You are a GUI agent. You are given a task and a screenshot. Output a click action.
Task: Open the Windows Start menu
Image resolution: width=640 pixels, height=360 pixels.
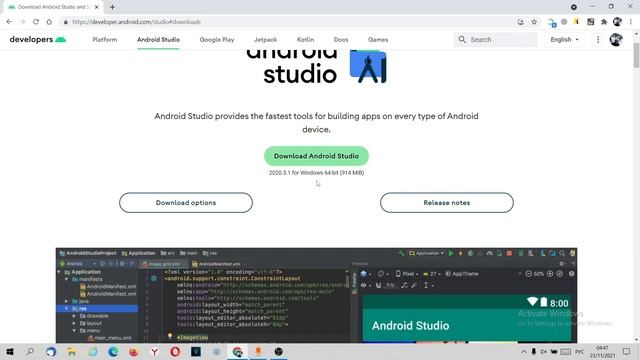[x=10, y=351]
